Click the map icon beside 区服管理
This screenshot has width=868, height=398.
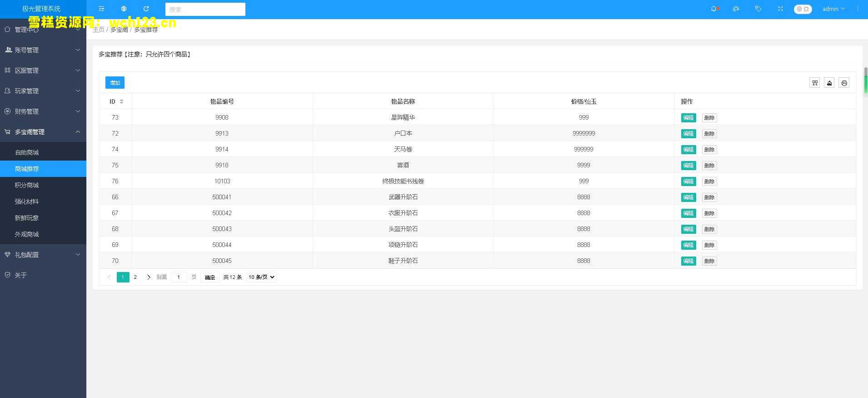(x=7, y=70)
